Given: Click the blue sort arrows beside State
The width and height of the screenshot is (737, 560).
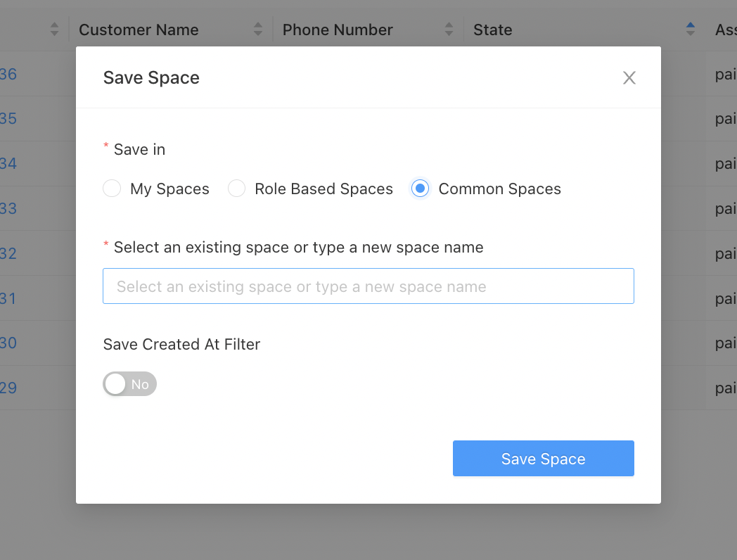Looking at the screenshot, I should point(690,30).
